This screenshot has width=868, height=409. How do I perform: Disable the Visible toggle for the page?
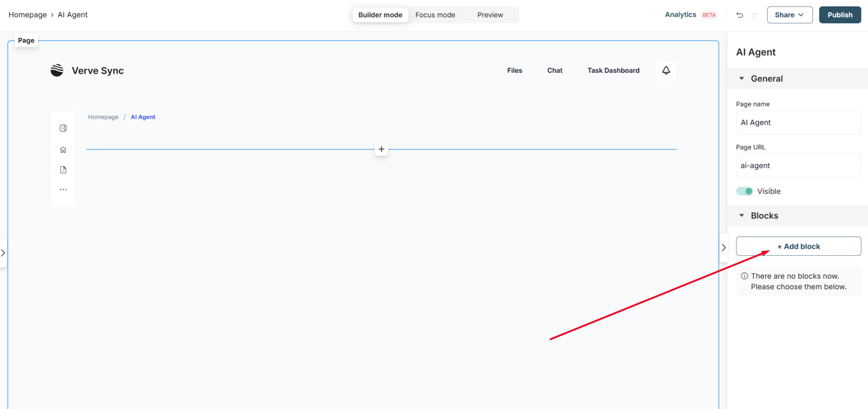coord(744,191)
